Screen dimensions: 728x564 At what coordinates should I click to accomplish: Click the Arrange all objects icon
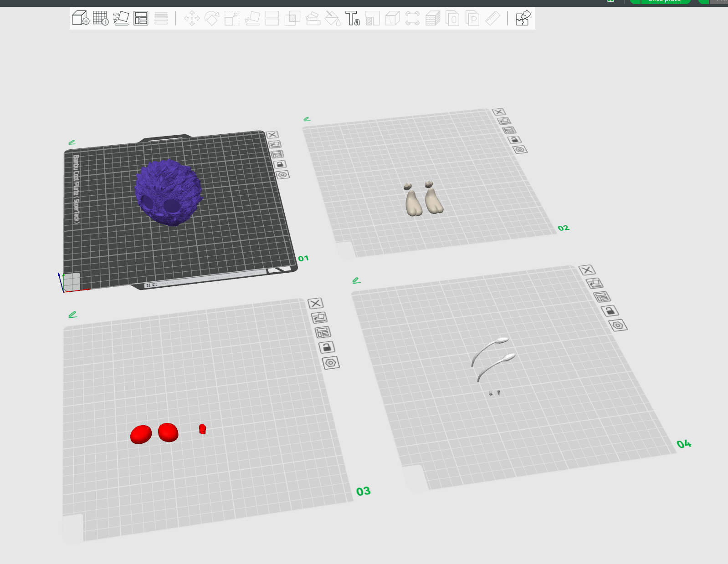[x=141, y=18]
